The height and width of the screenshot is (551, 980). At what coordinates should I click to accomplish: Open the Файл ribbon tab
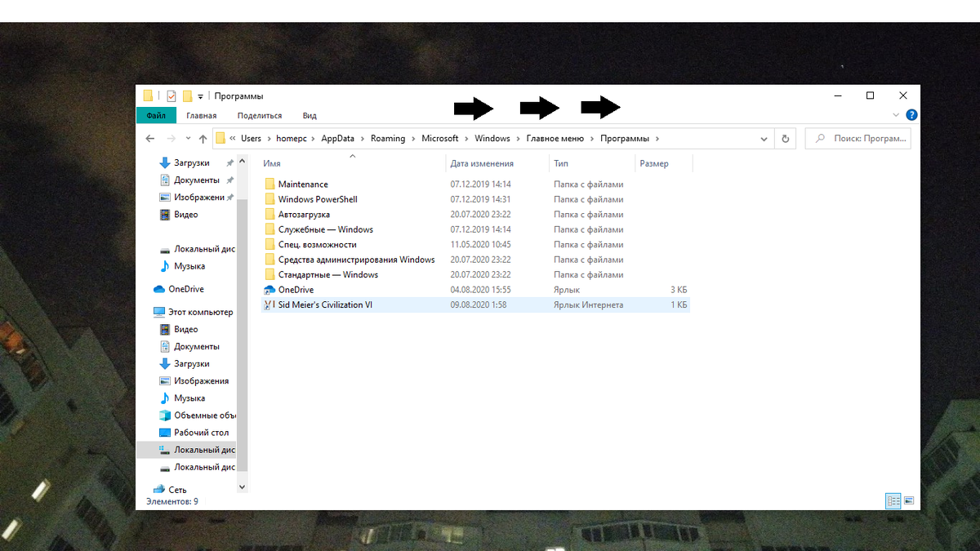pos(156,116)
